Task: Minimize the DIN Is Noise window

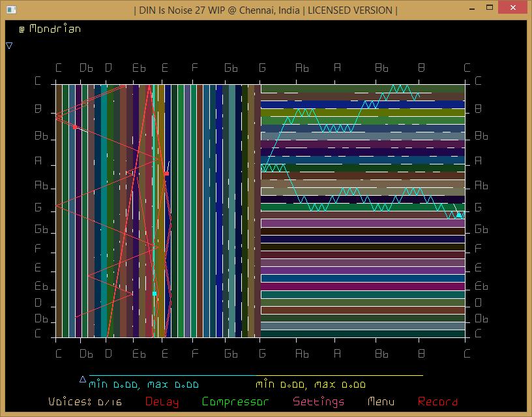Action: 472,9
